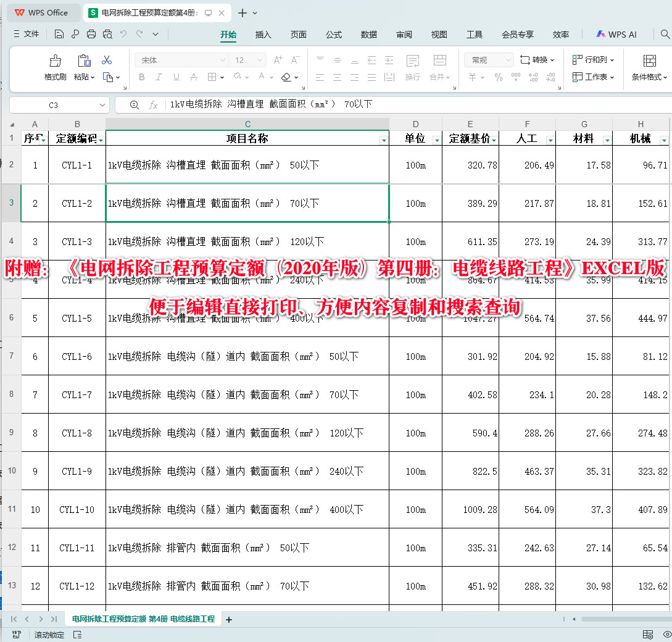Add a new sheet with the plus button
Image resolution: width=672 pixels, height=642 pixels.
point(231,619)
